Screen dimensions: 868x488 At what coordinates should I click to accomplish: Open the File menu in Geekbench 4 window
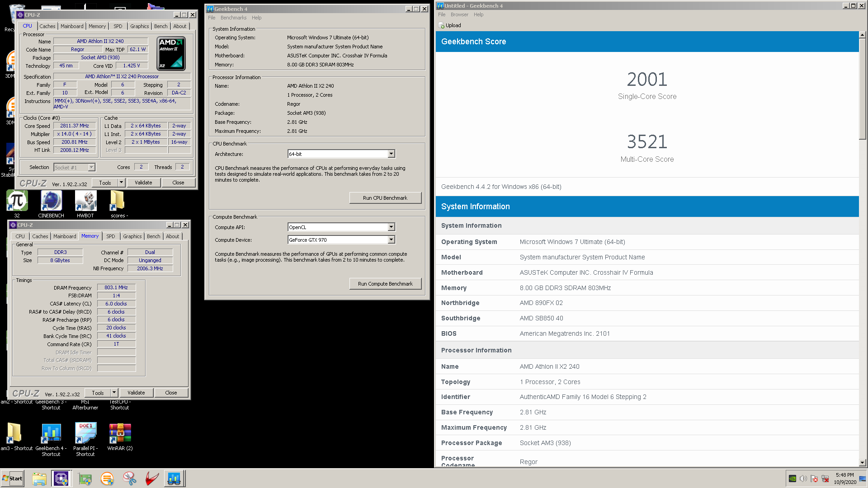point(212,18)
